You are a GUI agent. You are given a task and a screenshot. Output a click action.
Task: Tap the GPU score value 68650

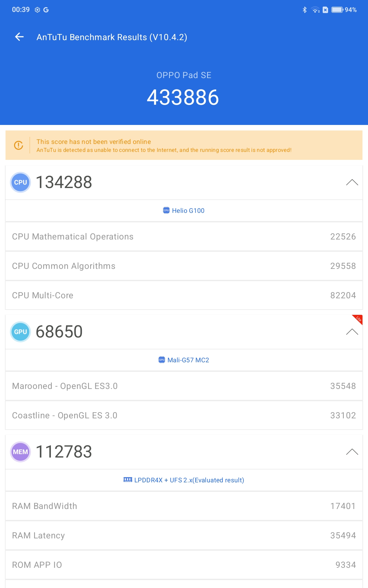[59, 332]
